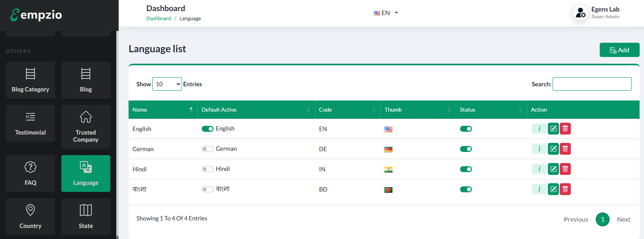
Task: Expand the EN language selector
Action: point(386,13)
